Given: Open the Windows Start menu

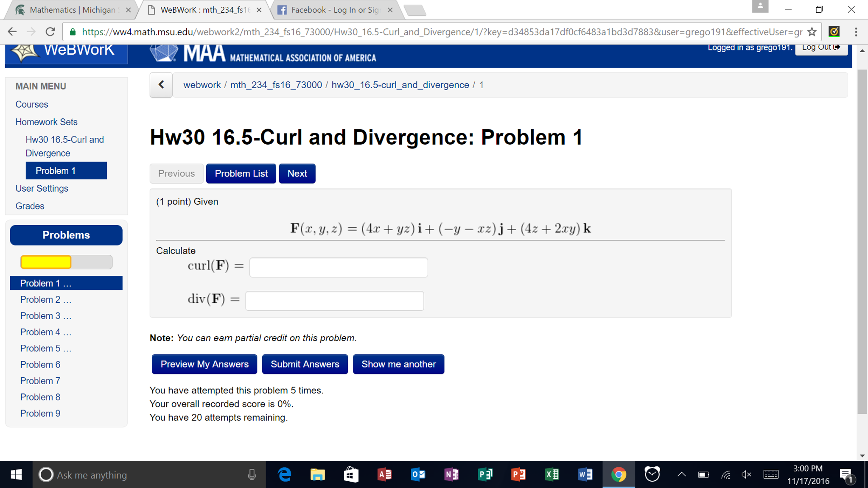Looking at the screenshot, I should point(16,474).
